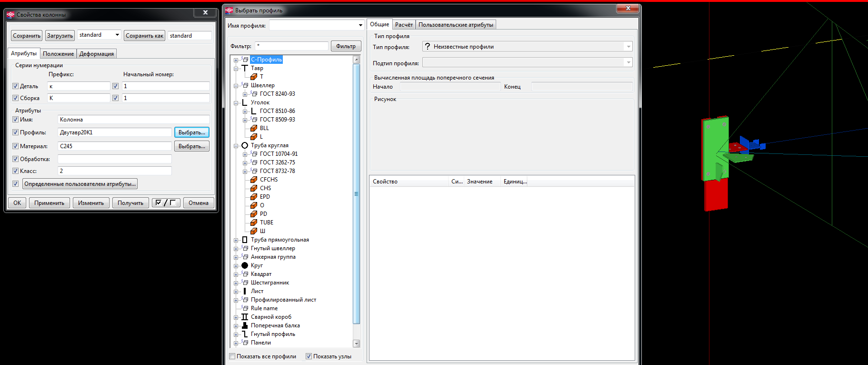Screen dimensions: 868x365
Task: Open the standard load preset dropdown
Action: point(117,35)
